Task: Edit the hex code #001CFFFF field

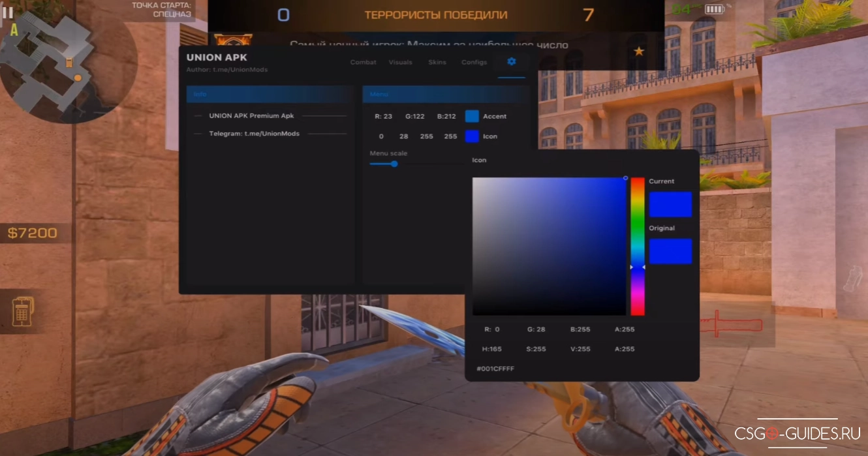Action: pos(495,369)
